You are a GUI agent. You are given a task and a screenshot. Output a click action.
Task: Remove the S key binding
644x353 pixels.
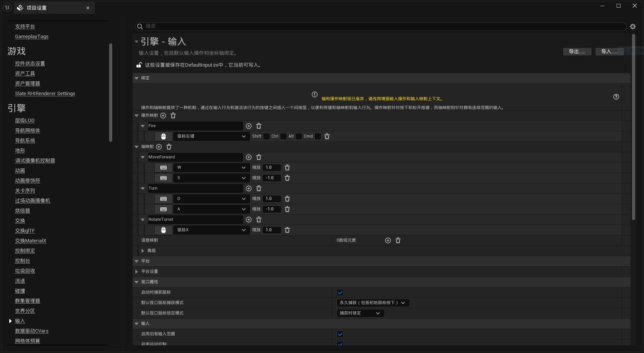pyautogui.click(x=287, y=178)
